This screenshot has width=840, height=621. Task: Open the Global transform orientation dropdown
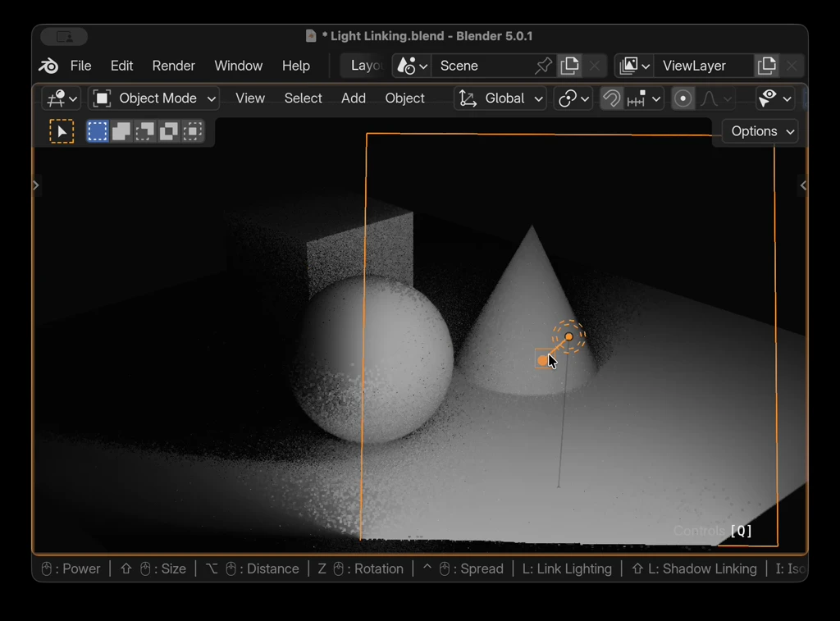(x=500, y=98)
